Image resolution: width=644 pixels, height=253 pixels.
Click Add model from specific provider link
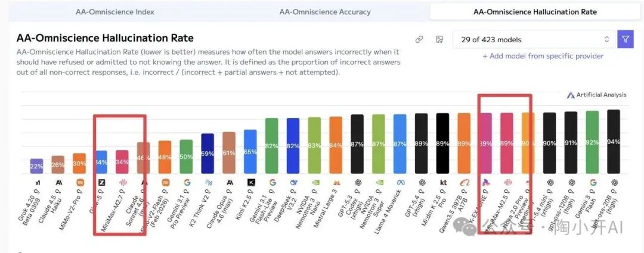[x=543, y=56]
